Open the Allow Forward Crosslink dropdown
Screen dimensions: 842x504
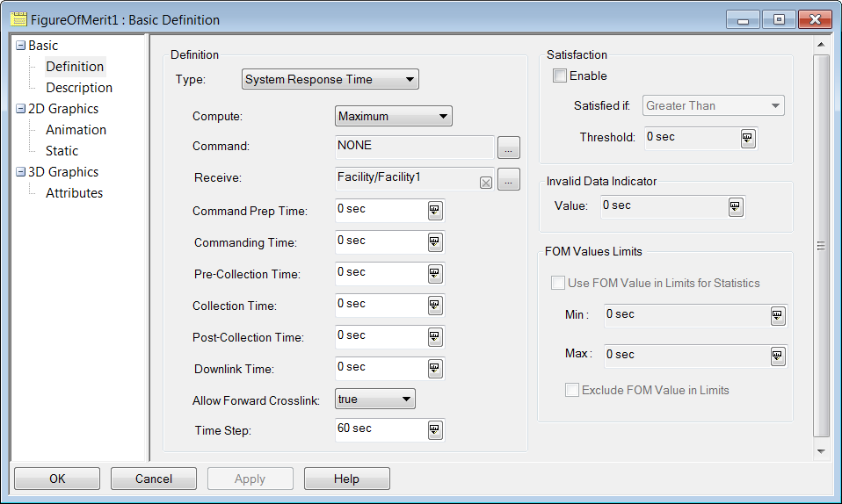click(x=375, y=400)
